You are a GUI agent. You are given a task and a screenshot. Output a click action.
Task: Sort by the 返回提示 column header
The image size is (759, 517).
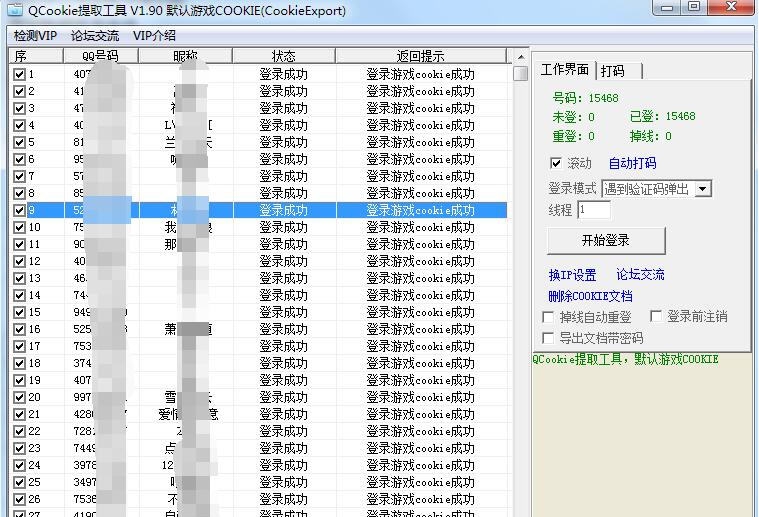(x=421, y=56)
